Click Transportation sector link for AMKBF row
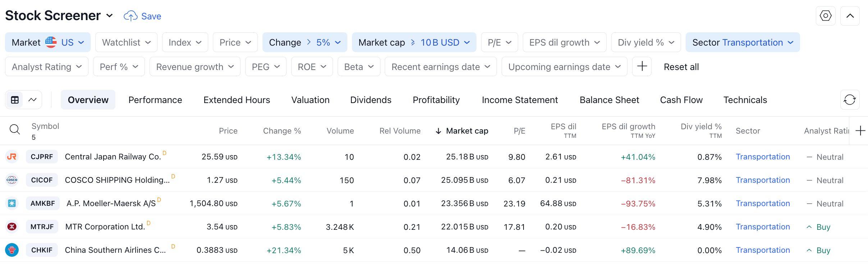This screenshot has width=868, height=265. (763, 203)
